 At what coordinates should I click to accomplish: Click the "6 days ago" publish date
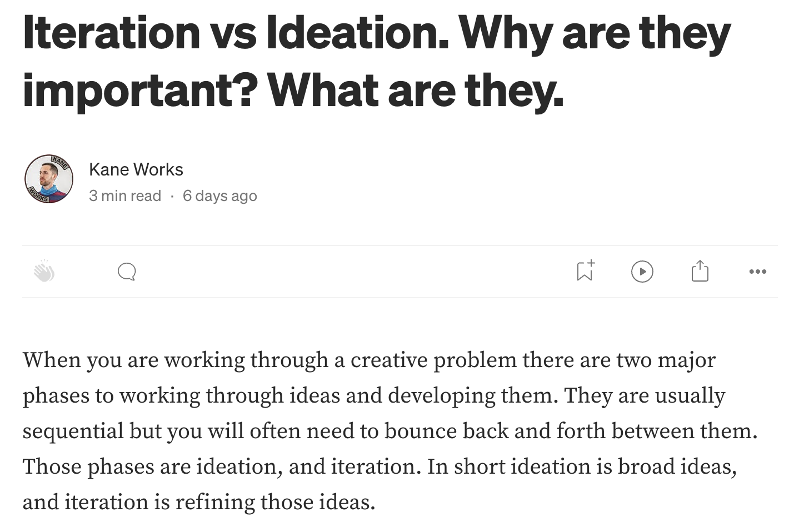[219, 196]
